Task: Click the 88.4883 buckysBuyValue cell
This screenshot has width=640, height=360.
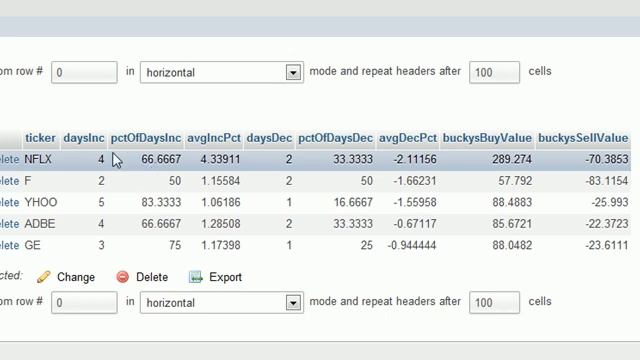Action: [x=512, y=202]
